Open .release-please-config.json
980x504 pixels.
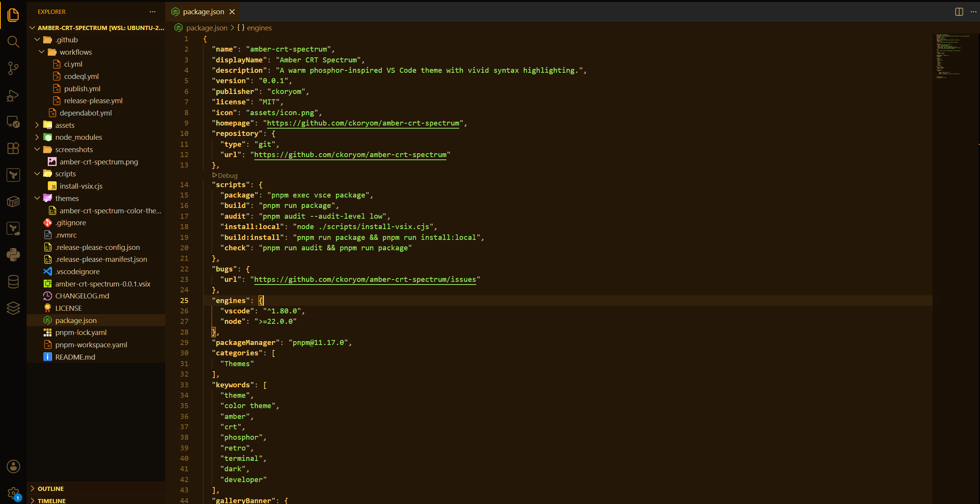pos(96,247)
